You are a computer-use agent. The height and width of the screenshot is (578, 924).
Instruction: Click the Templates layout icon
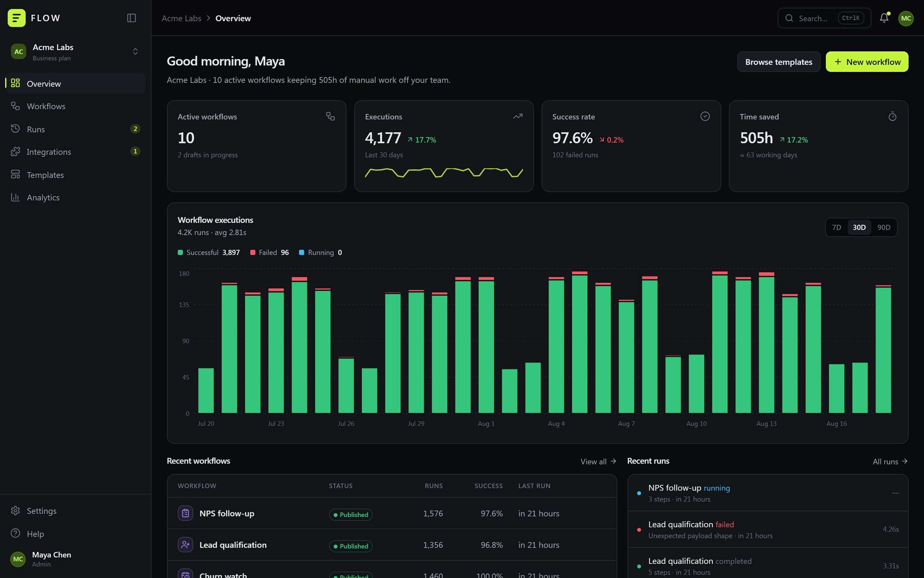tap(15, 174)
